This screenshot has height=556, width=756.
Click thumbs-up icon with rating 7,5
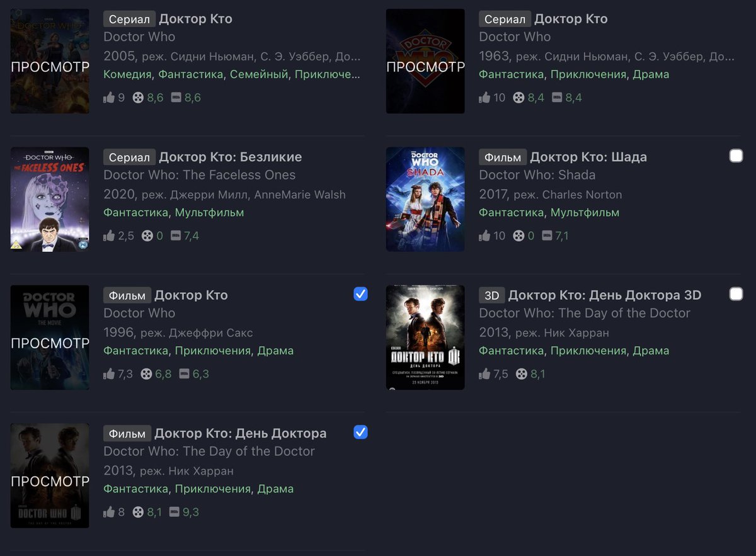pyautogui.click(x=484, y=374)
